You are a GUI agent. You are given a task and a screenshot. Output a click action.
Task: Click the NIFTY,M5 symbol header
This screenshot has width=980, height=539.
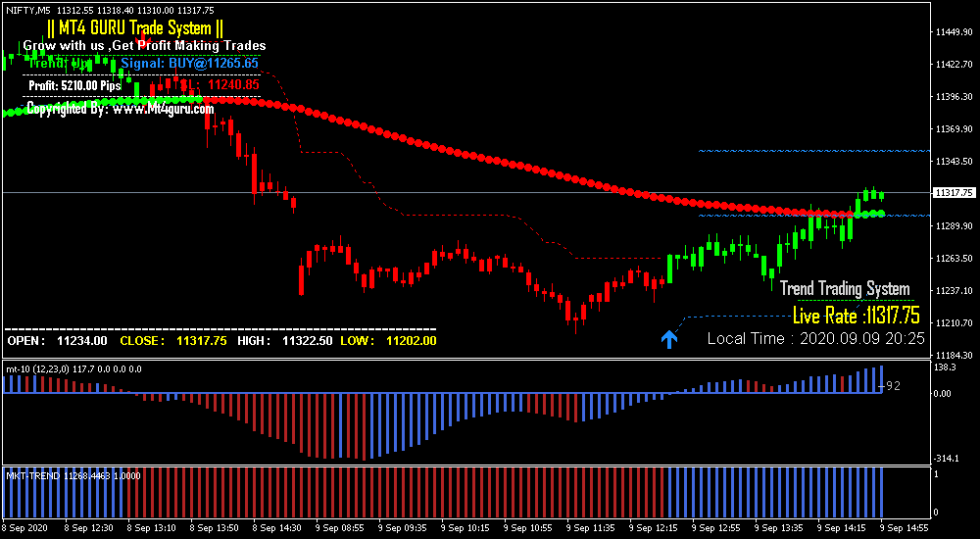point(29,9)
